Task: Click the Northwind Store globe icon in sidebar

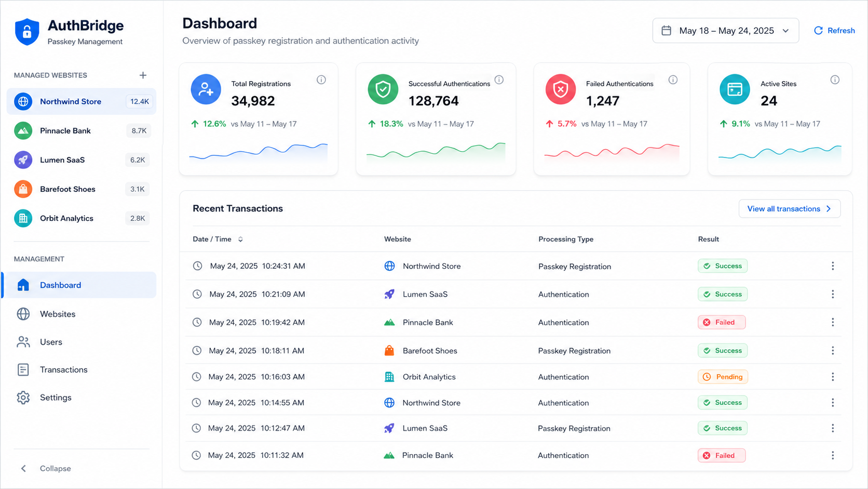Action: [23, 101]
